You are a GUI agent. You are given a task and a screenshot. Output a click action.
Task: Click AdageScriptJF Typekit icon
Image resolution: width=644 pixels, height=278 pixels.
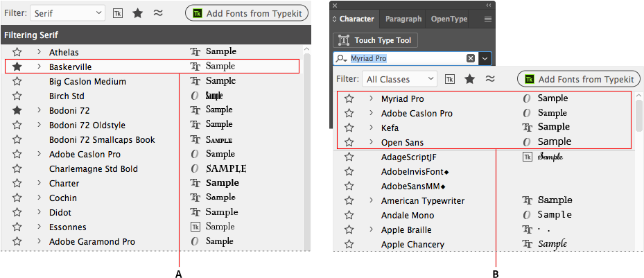[x=527, y=157]
